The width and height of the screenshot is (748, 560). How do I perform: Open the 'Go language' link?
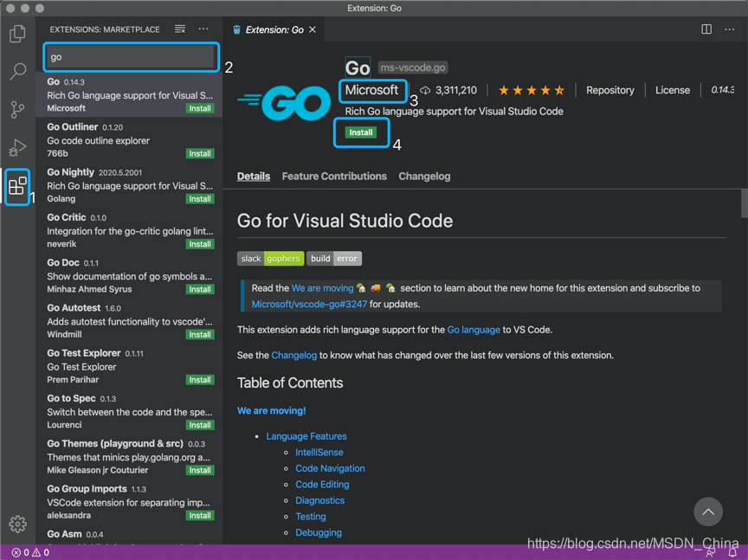(x=474, y=330)
